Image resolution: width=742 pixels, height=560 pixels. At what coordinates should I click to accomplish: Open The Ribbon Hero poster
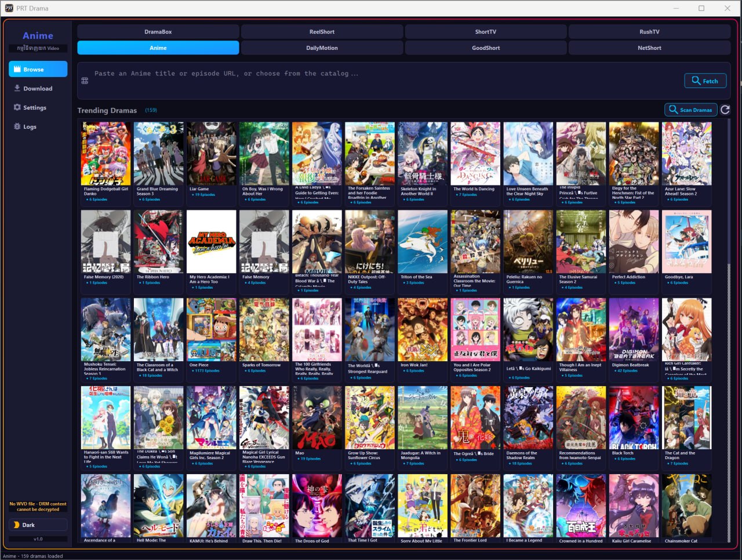159,241
